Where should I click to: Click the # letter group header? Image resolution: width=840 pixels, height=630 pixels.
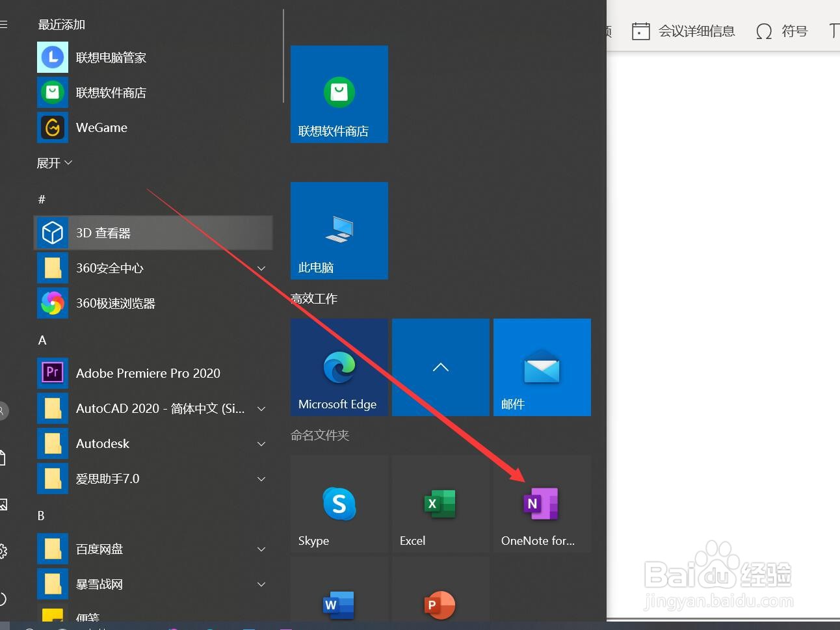42,199
